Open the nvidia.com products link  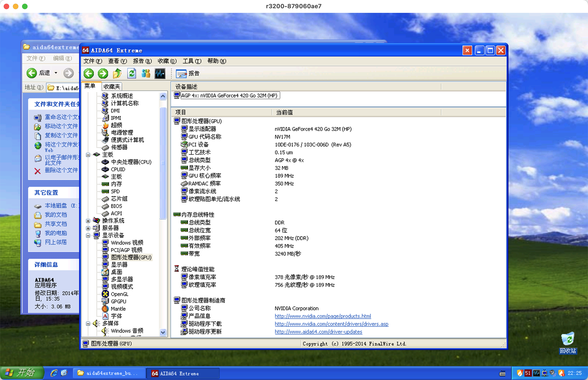tap(323, 316)
